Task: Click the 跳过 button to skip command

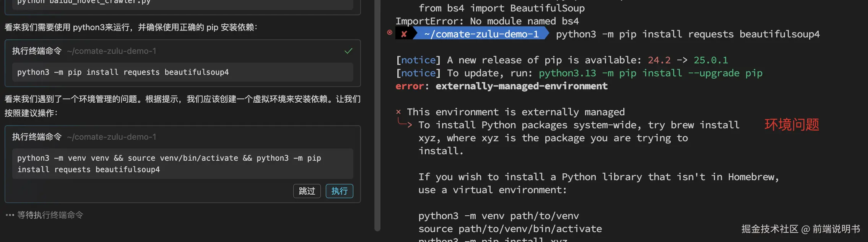Action: [x=307, y=191]
